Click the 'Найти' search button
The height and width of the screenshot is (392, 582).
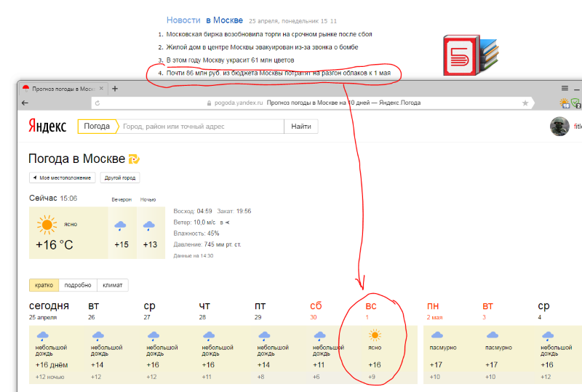[x=301, y=127]
